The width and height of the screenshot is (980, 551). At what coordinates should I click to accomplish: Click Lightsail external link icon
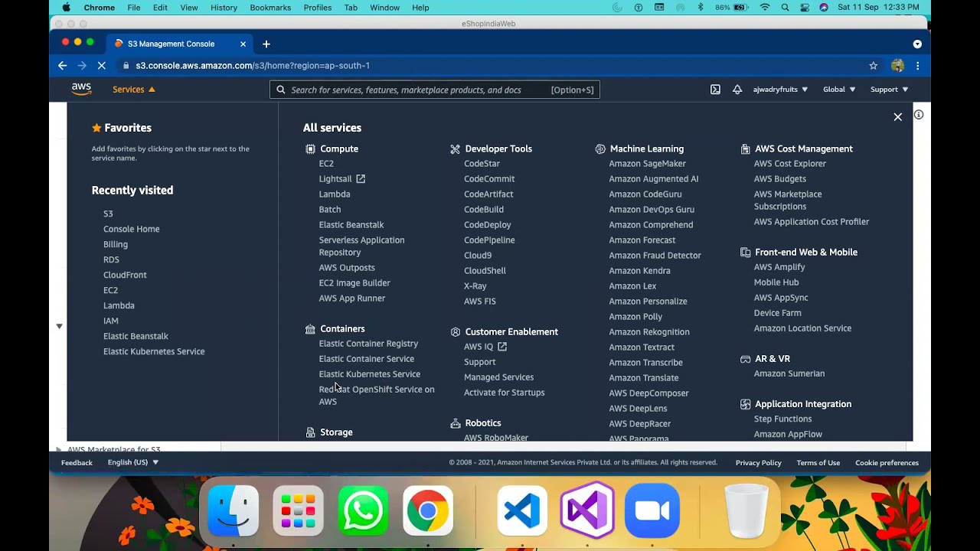(361, 179)
